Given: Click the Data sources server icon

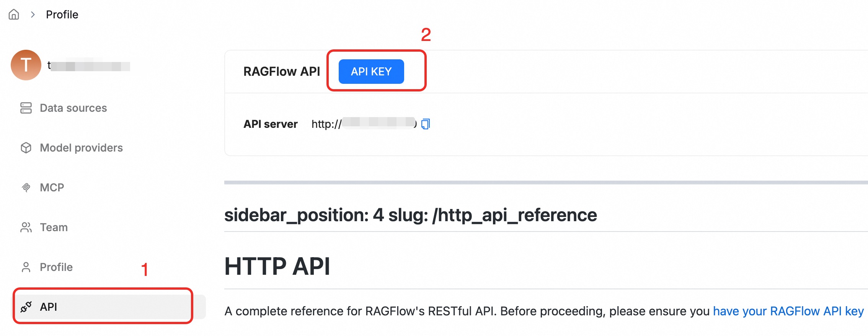Looking at the screenshot, I should coord(26,108).
